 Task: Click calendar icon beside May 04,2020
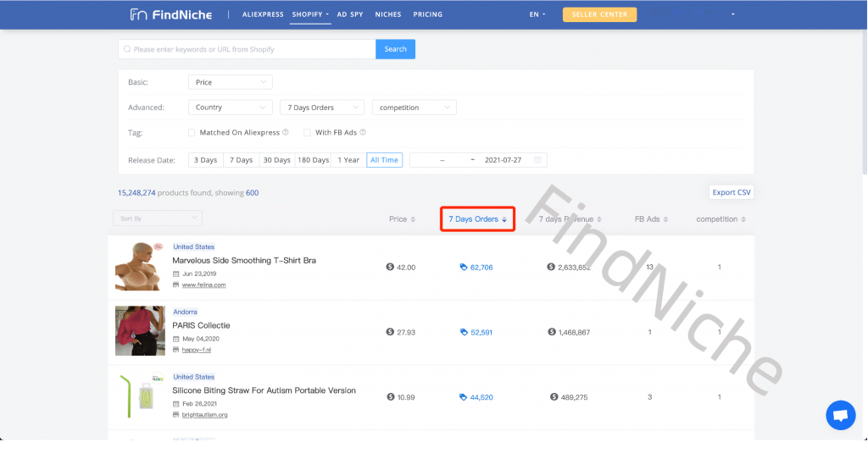[x=175, y=339]
